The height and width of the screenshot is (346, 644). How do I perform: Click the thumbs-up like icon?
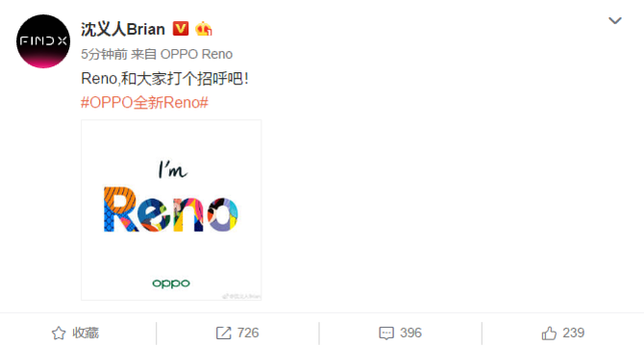(549, 333)
